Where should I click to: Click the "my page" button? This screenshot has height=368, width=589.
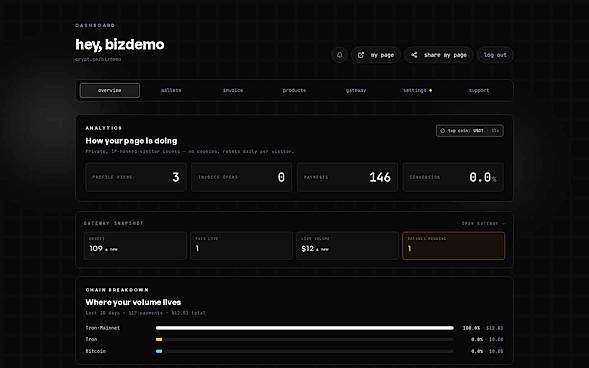tap(375, 55)
